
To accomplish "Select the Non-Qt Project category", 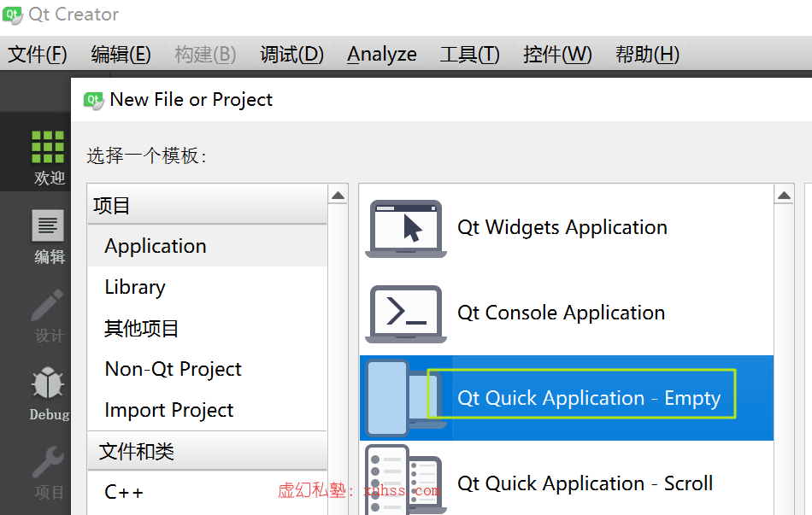I will pos(208,369).
